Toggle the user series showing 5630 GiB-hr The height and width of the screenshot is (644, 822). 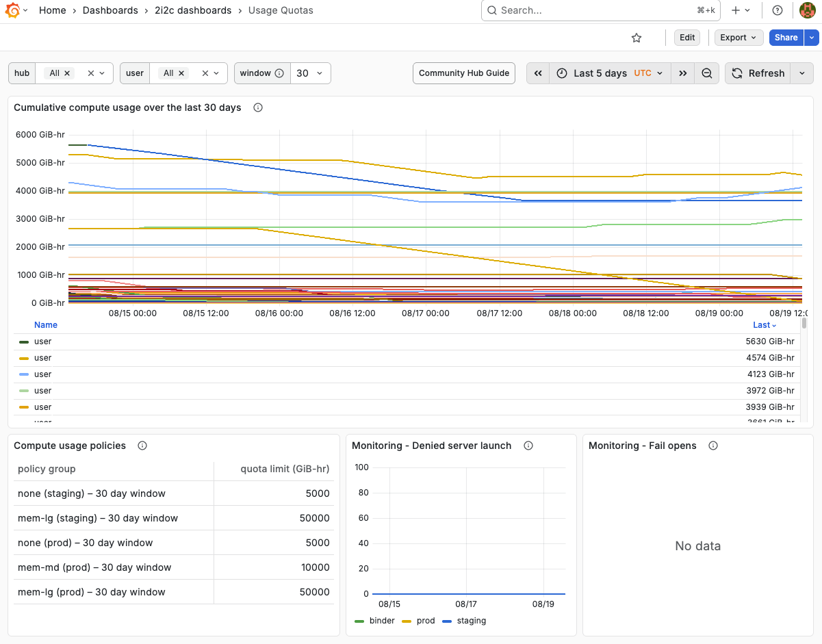42,342
